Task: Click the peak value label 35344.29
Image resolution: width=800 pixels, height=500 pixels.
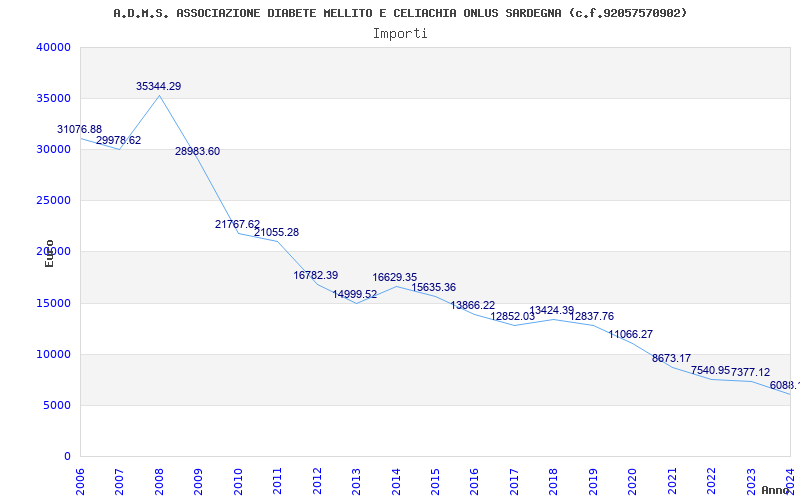Action: pos(158,86)
